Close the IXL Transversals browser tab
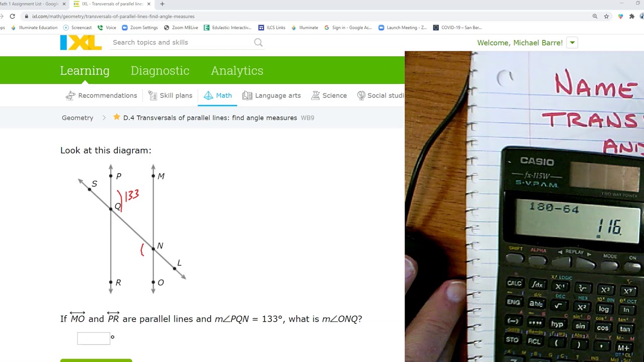Viewport: 644px width, 362px height. [x=148, y=4]
